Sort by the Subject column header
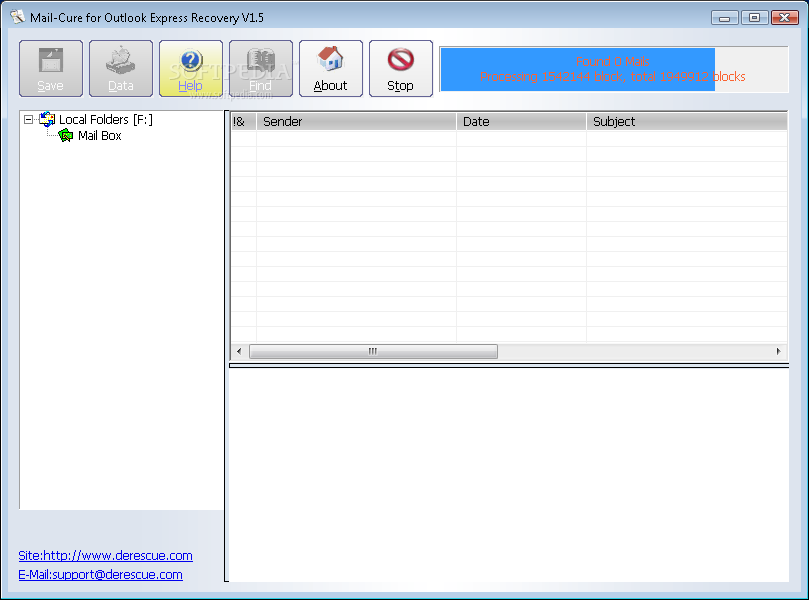 [687, 122]
